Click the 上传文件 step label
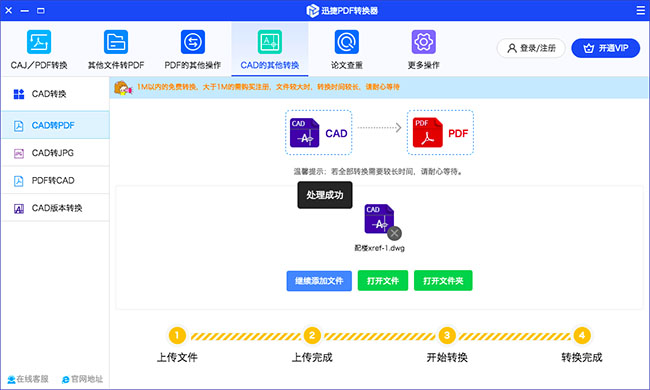This screenshot has height=390, width=650. 177,357
